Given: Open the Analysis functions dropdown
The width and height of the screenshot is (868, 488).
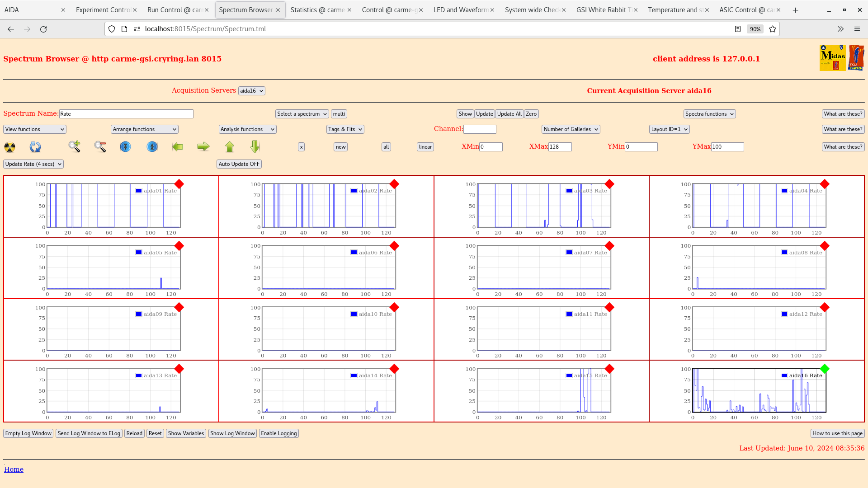Looking at the screenshot, I should click(247, 129).
